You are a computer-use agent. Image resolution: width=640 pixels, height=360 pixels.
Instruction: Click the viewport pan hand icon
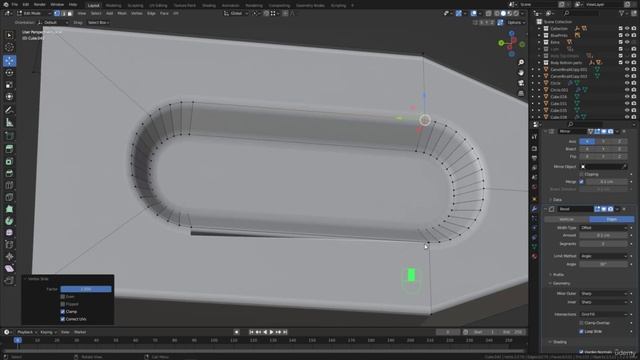[x=521, y=73]
